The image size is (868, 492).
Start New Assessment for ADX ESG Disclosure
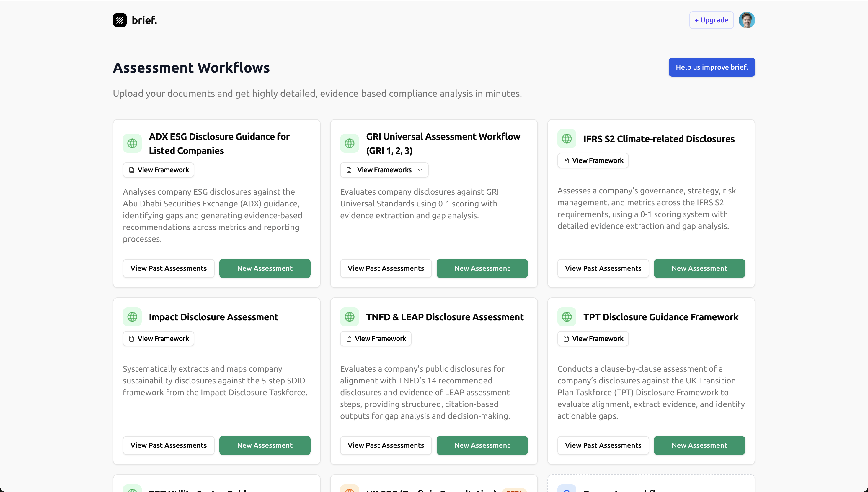click(265, 268)
